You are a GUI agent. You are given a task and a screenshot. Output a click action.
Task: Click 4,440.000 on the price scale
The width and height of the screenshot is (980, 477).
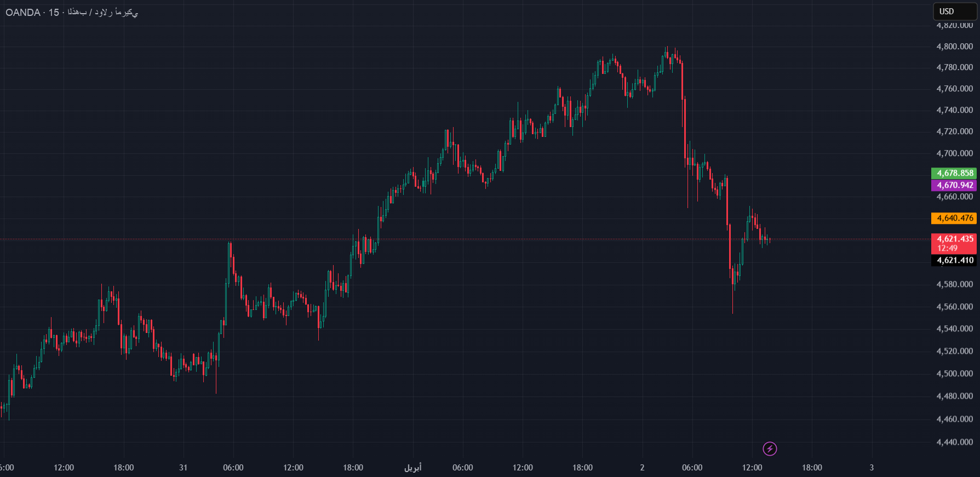tap(954, 442)
